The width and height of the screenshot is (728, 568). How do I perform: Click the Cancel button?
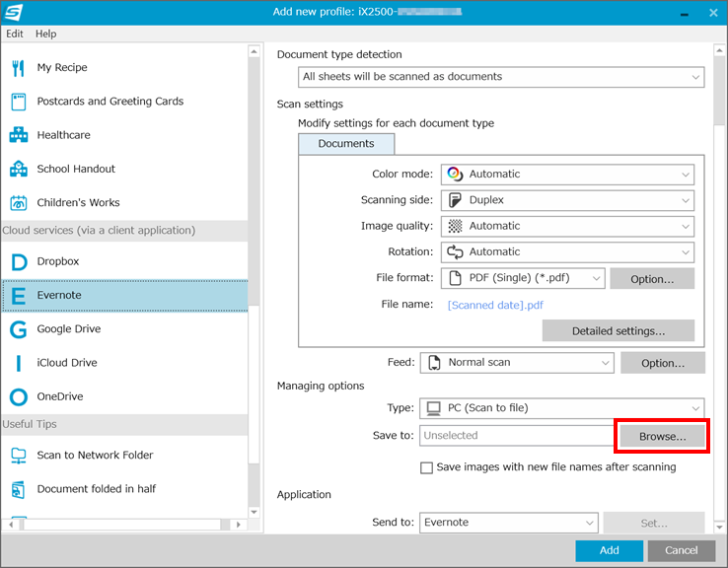681,550
